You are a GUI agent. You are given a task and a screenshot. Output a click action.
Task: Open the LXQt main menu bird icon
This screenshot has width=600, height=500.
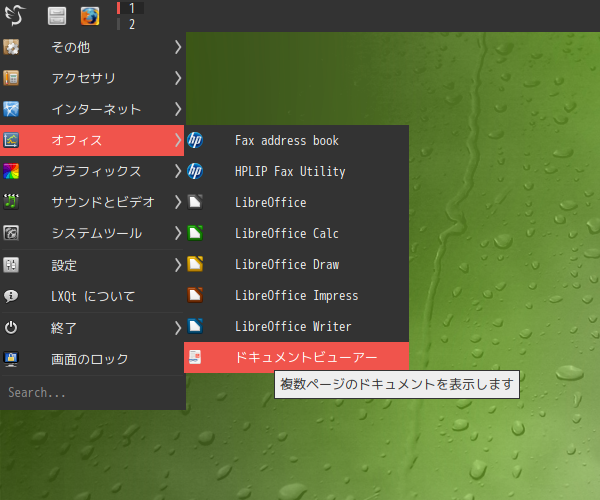tap(15, 16)
